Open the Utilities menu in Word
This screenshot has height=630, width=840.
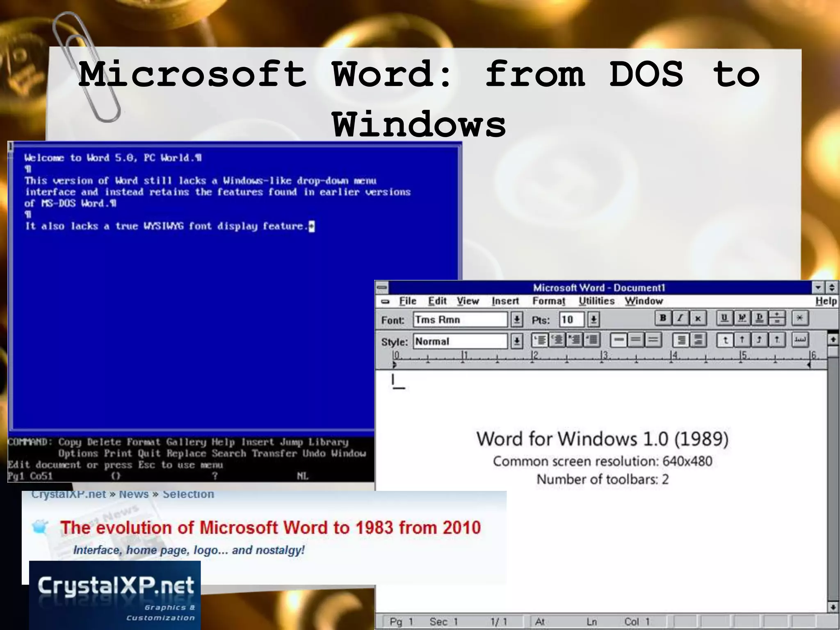[x=597, y=301]
